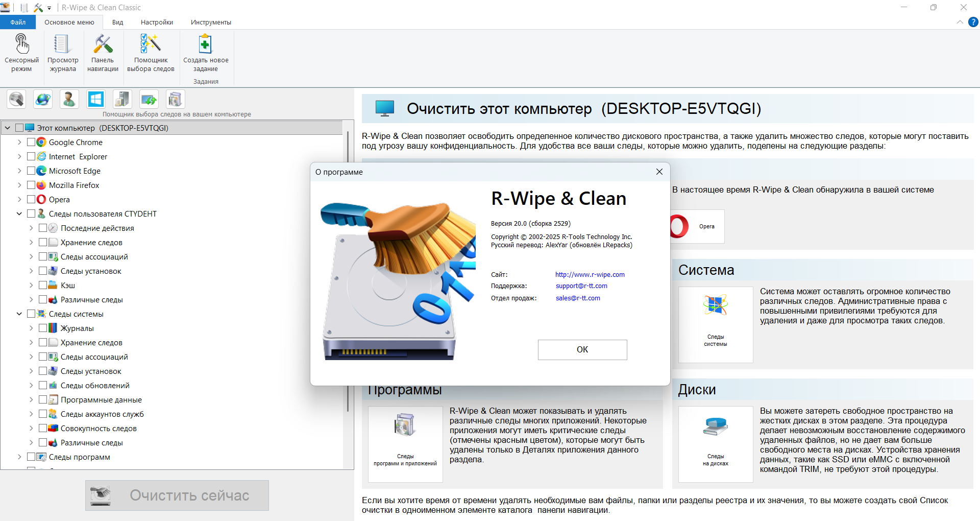Click the Opera icon in the tree
980x521 pixels.
(x=42, y=199)
